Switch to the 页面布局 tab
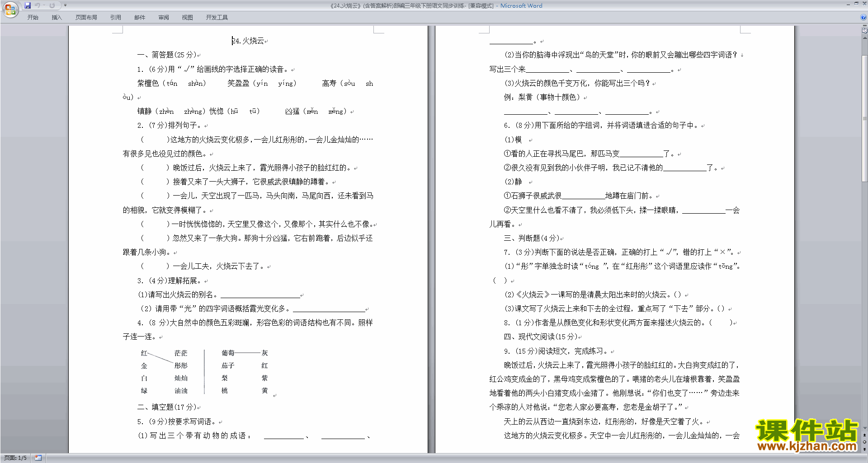Viewport: 868px width, 463px height. [86, 17]
